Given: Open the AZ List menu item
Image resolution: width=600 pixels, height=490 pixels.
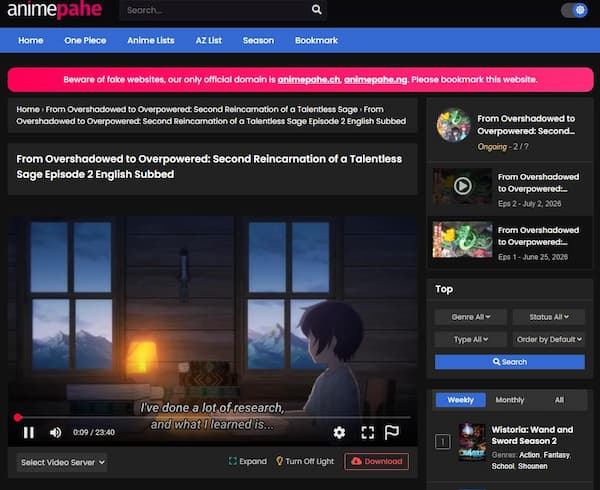Looking at the screenshot, I should (209, 40).
